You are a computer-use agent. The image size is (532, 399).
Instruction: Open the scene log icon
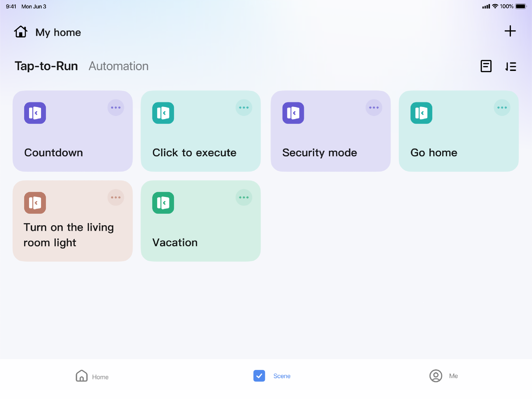pyautogui.click(x=486, y=66)
